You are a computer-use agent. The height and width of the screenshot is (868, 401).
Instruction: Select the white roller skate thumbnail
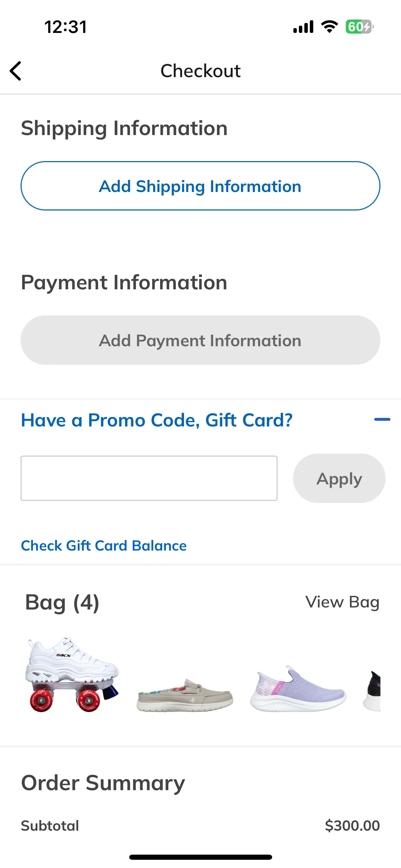72,674
